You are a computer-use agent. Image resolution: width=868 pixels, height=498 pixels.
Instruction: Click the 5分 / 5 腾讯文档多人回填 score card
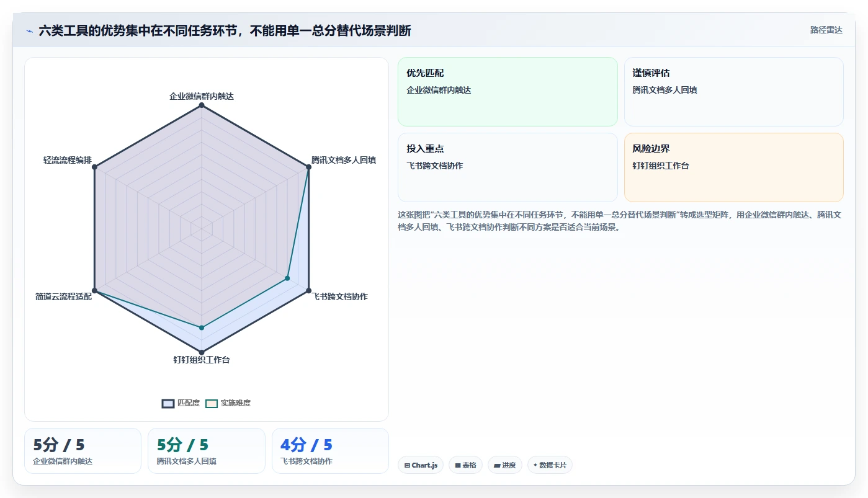tap(207, 451)
